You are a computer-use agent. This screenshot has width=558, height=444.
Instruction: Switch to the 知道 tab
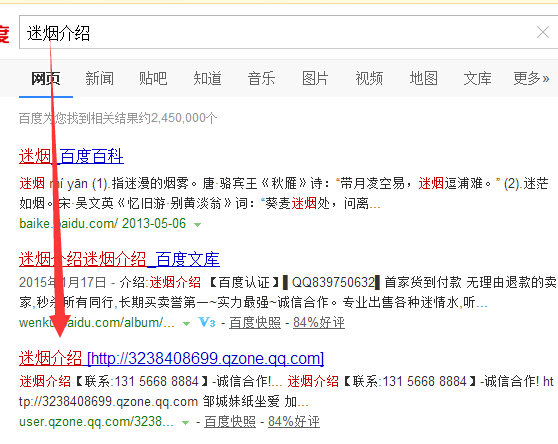[207, 78]
